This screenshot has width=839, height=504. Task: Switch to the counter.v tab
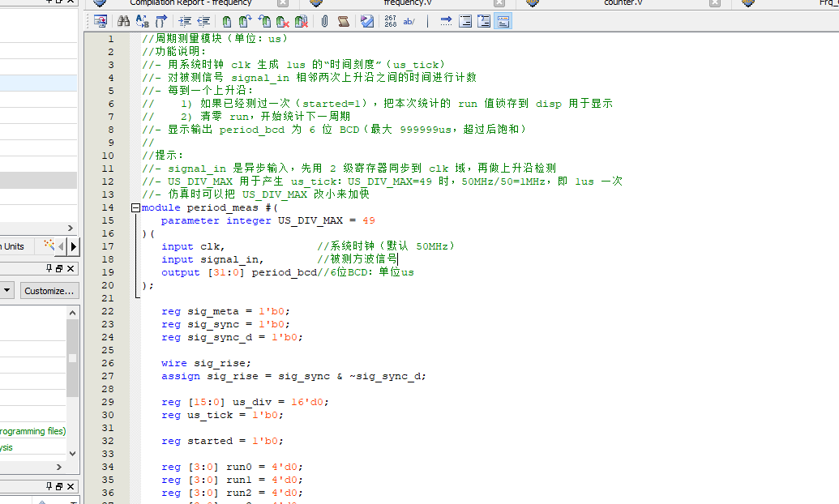pos(623,2)
